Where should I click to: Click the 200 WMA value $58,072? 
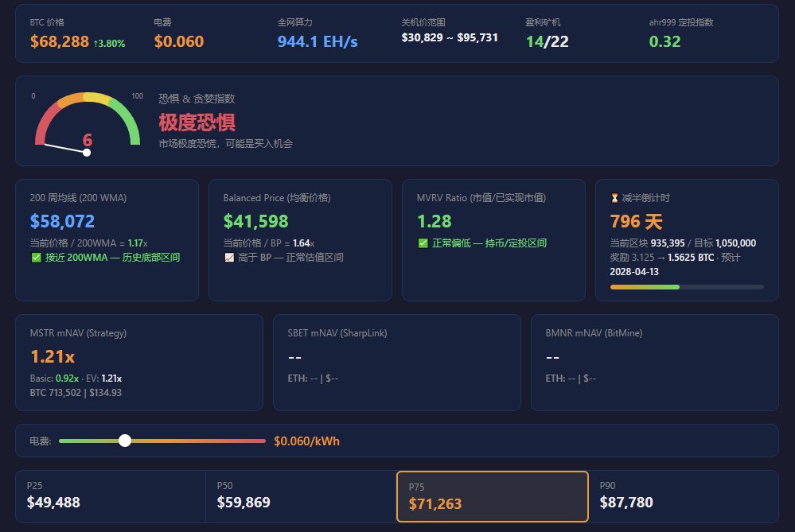(x=62, y=221)
